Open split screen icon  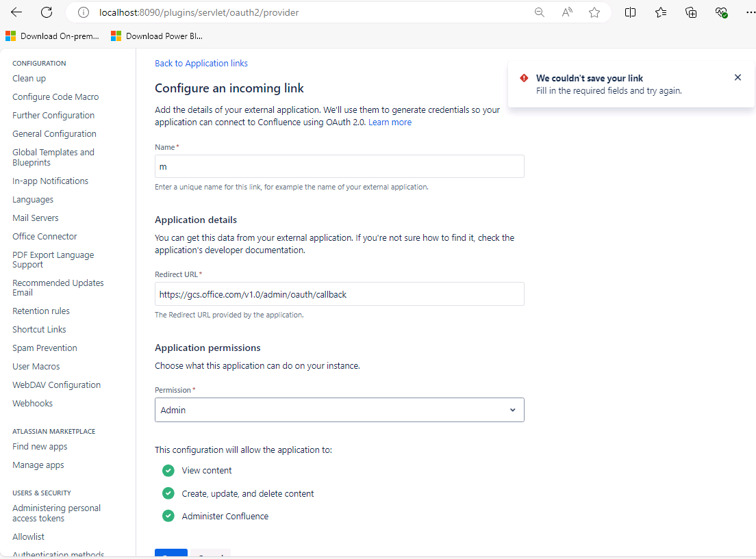click(x=630, y=12)
